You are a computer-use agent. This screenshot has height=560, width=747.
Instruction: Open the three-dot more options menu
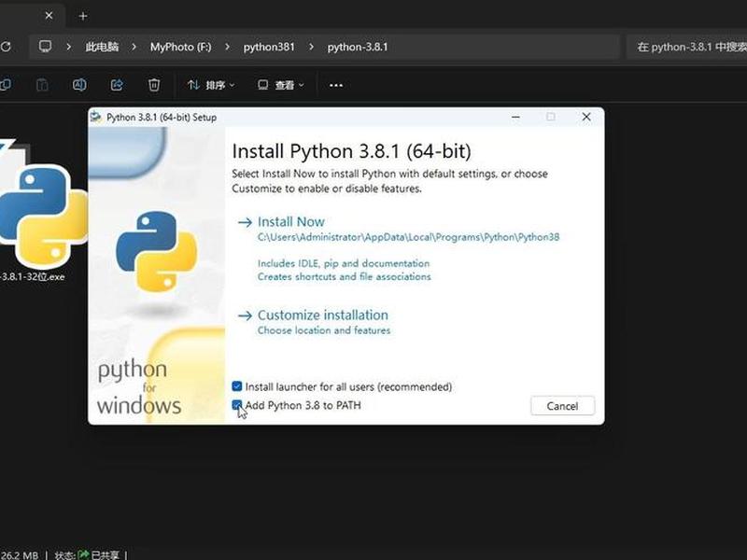point(336,85)
